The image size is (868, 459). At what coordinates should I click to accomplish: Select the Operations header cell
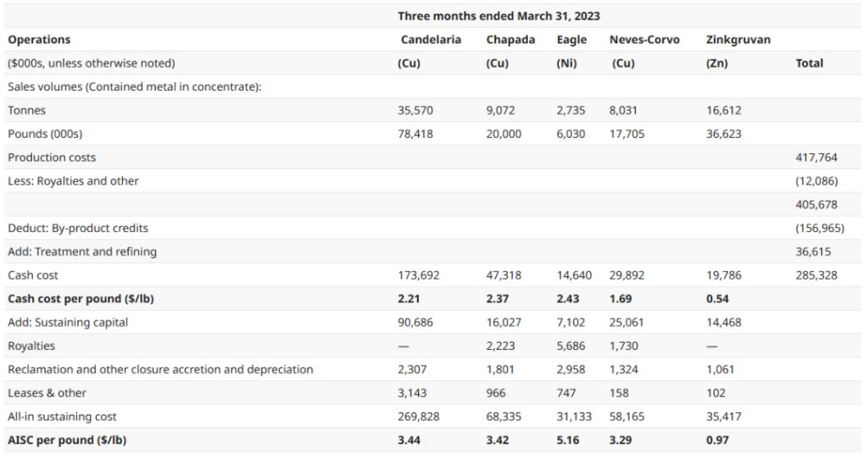click(x=39, y=40)
